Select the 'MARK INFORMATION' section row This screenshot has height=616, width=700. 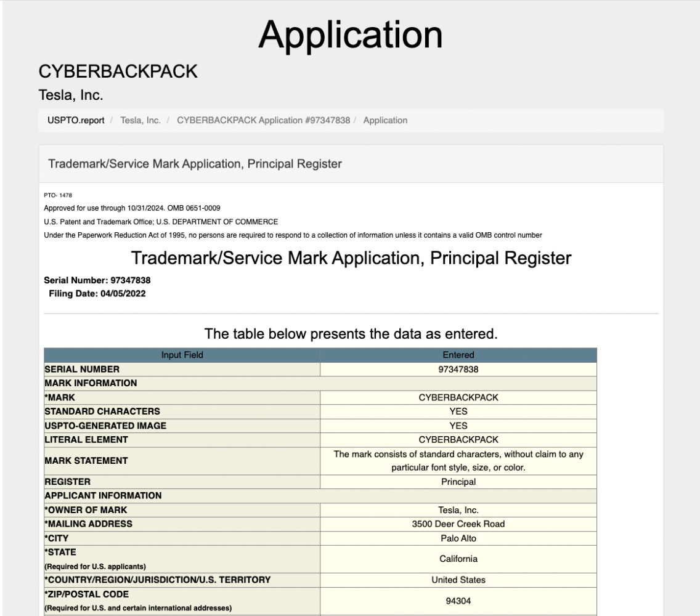tap(320, 383)
